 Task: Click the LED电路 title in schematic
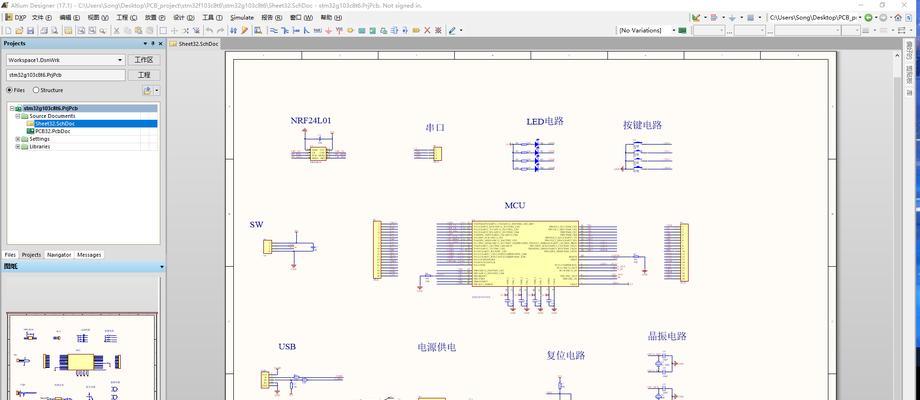pos(545,121)
